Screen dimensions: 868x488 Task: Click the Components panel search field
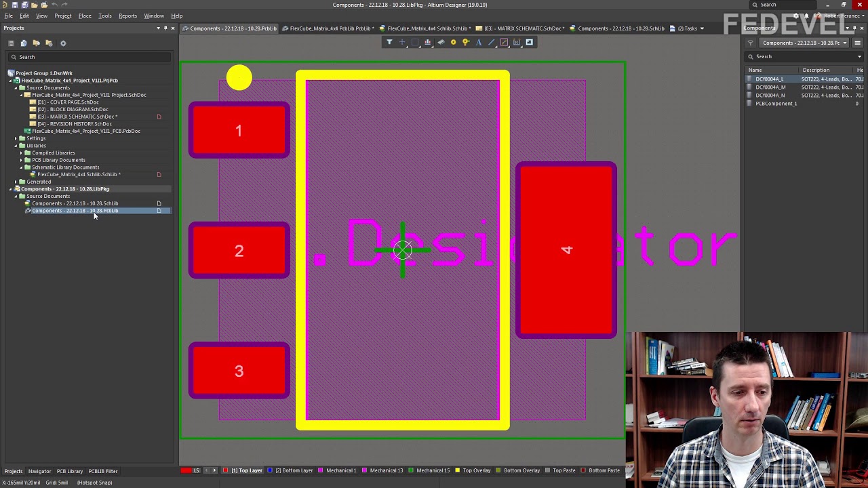[x=805, y=56]
